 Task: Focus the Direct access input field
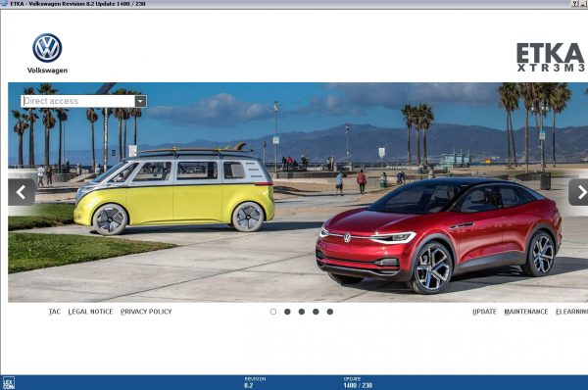coord(78,101)
